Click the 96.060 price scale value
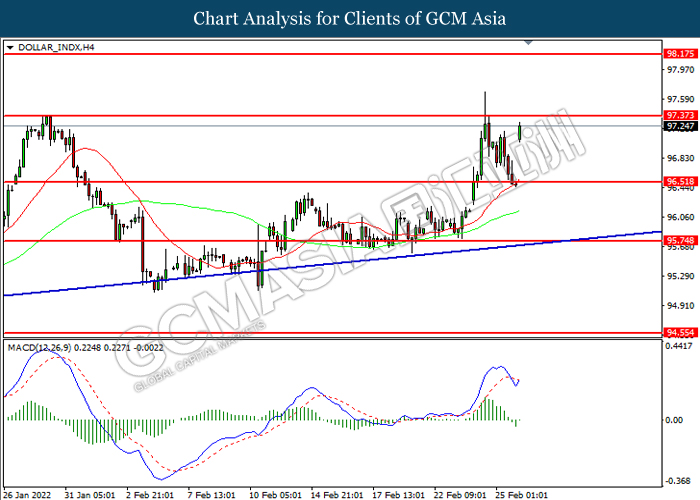 pos(680,217)
